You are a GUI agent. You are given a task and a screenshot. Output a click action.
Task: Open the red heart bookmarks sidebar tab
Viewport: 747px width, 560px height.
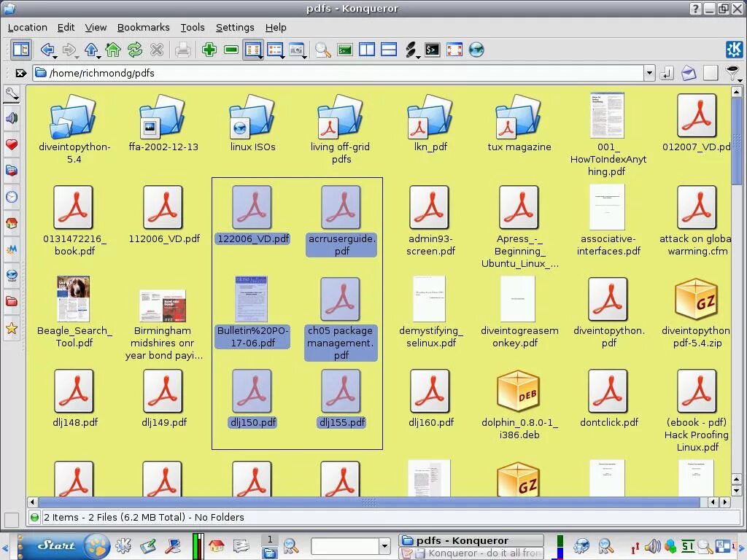coord(12,144)
